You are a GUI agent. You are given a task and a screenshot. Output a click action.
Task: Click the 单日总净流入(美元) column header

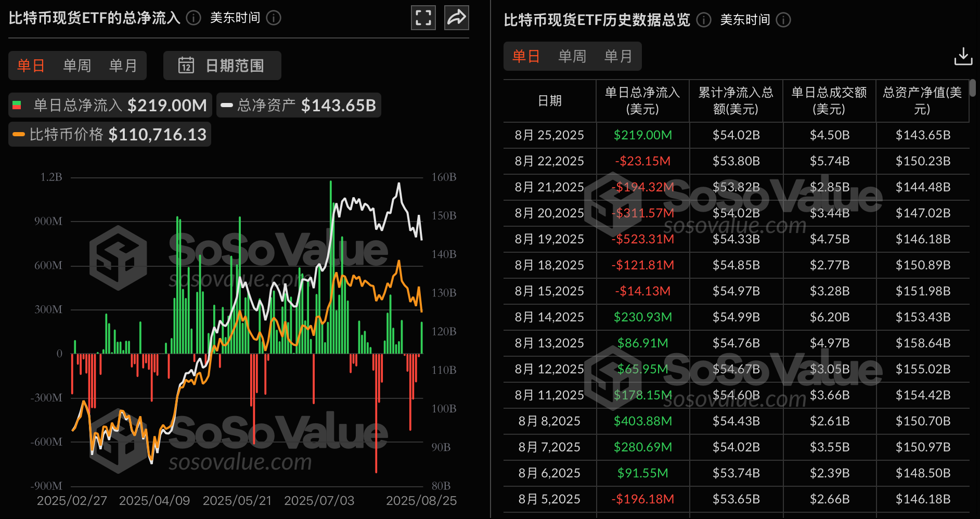click(x=642, y=101)
